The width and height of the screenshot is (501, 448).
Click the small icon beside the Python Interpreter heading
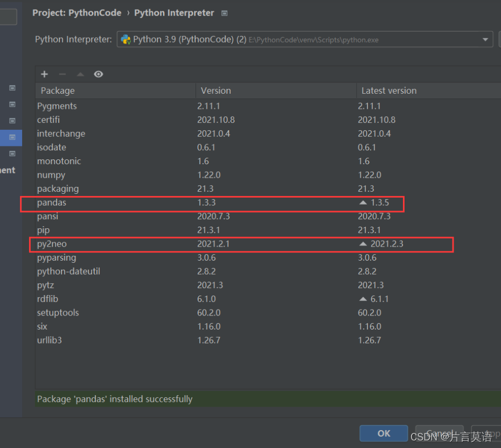225,13
